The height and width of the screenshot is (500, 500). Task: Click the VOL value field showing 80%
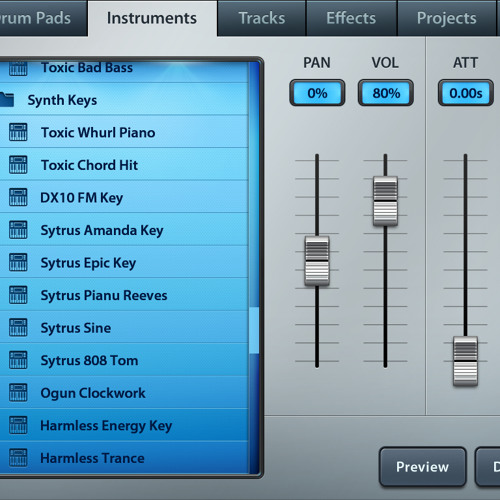point(386,93)
